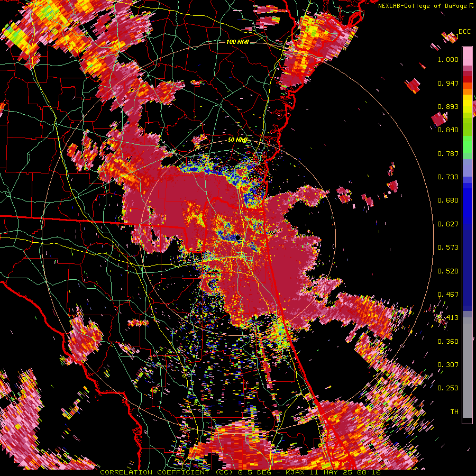Screen dimensions: 476x476
Task: Click the 0.627 scale value
Action: (448, 224)
